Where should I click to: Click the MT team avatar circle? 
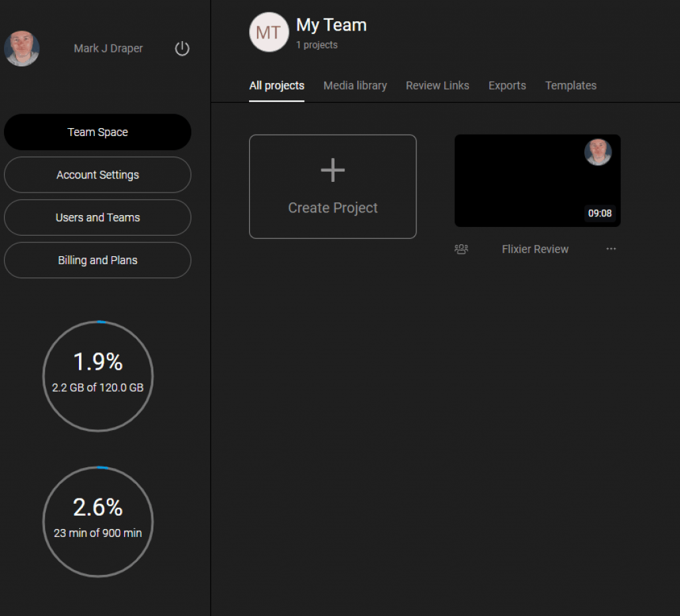(x=269, y=32)
